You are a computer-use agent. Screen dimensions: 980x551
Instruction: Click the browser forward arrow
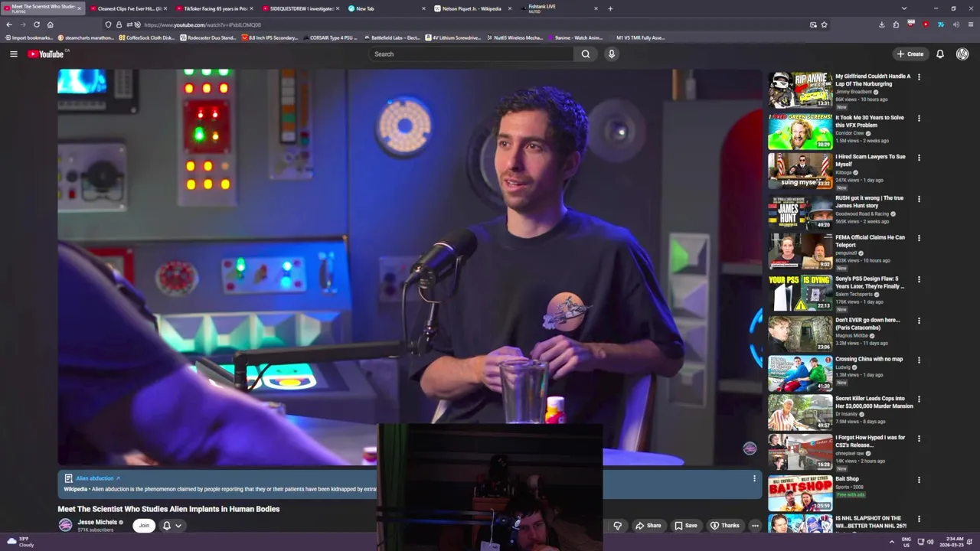pos(22,24)
